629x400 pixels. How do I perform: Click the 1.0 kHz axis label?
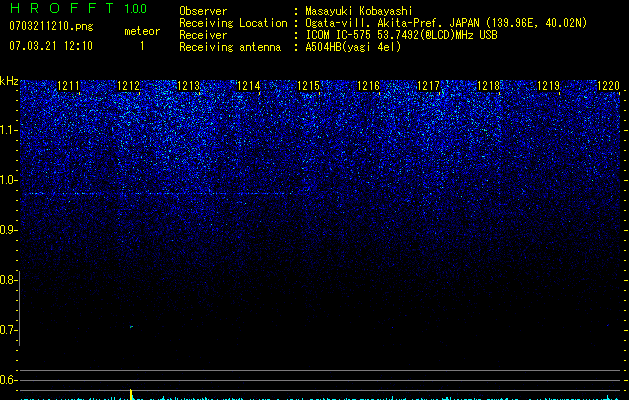[8, 180]
